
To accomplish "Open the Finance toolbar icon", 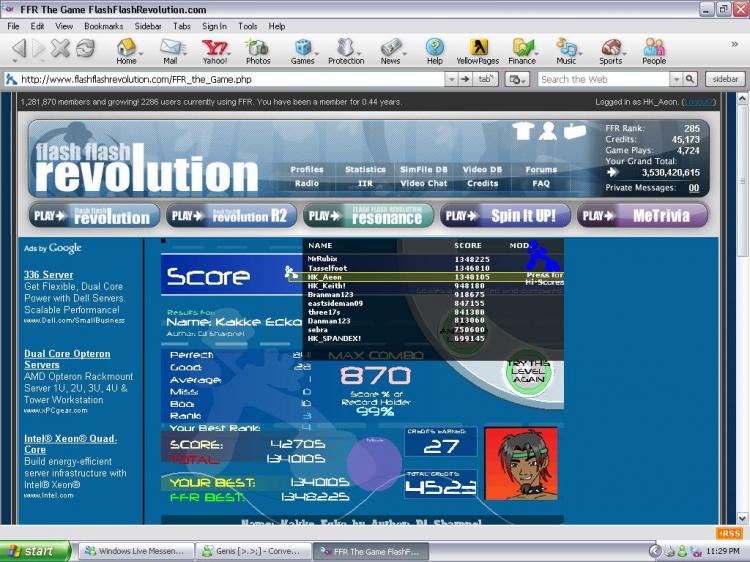I will [x=522, y=51].
